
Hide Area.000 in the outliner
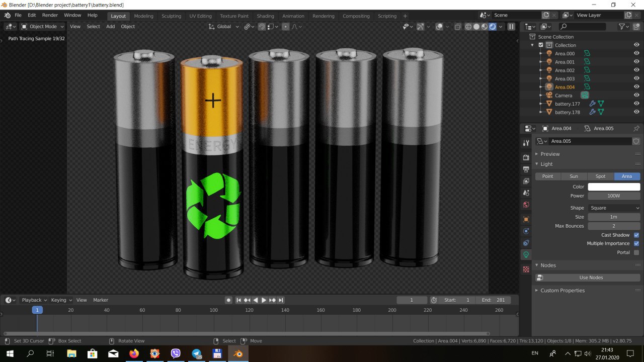coord(636,53)
